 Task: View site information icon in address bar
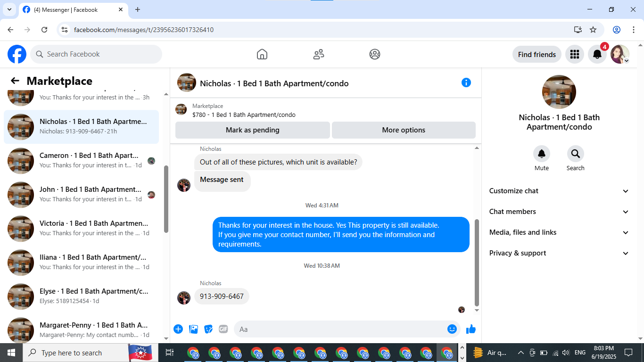[x=65, y=30]
